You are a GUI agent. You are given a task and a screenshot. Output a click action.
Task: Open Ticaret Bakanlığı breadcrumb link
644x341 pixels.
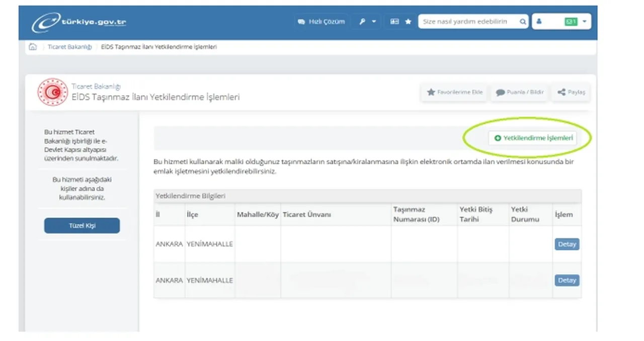pyautogui.click(x=69, y=47)
